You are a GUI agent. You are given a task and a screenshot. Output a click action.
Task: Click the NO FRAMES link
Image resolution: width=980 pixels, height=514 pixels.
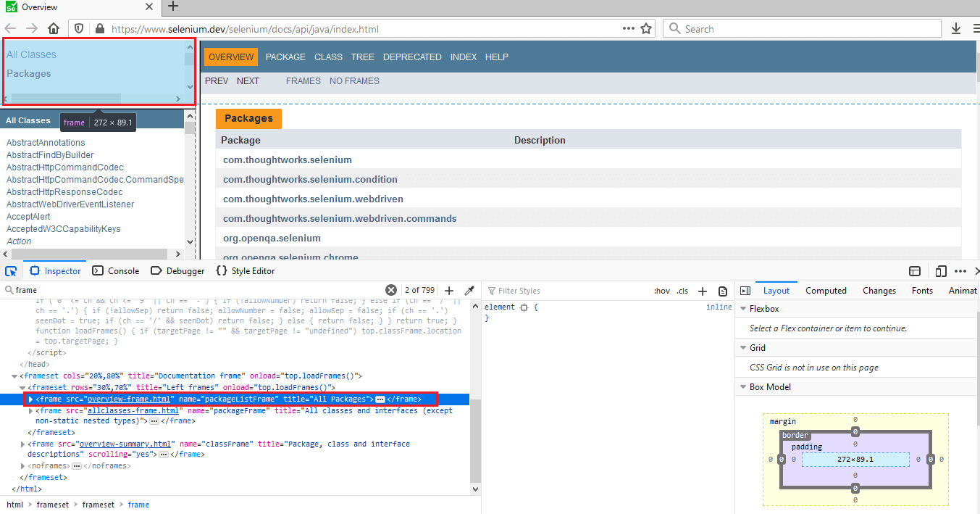coord(354,80)
